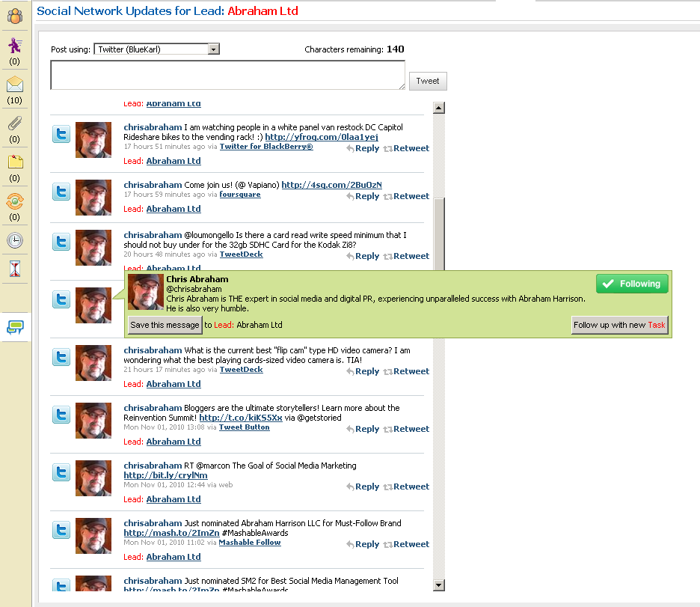Click the feed scrollbar down arrow
700x607 pixels.
[439, 585]
